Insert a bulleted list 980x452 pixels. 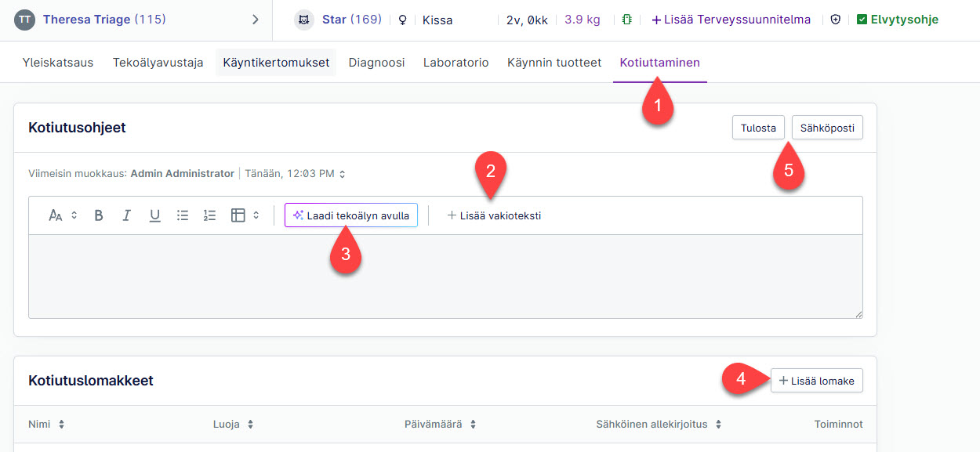183,215
